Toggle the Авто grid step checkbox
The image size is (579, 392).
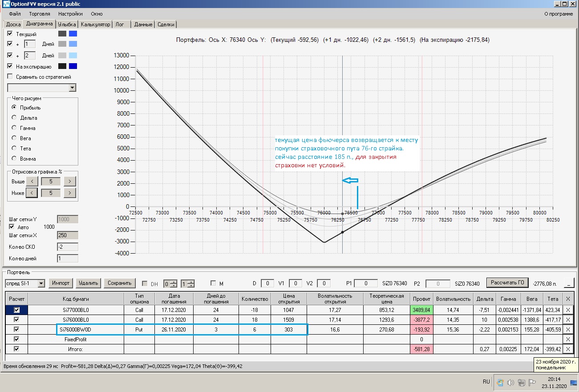point(12,227)
